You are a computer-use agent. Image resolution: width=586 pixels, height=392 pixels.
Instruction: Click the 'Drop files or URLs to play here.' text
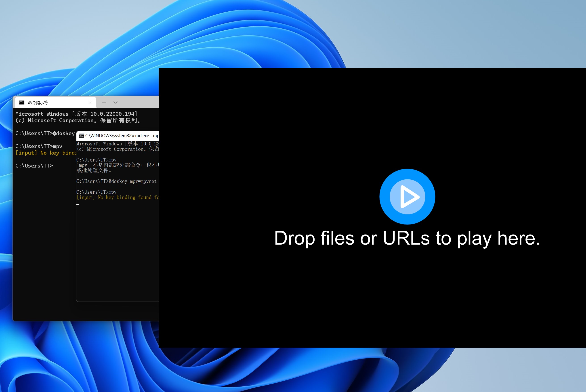tap(407, 238)
